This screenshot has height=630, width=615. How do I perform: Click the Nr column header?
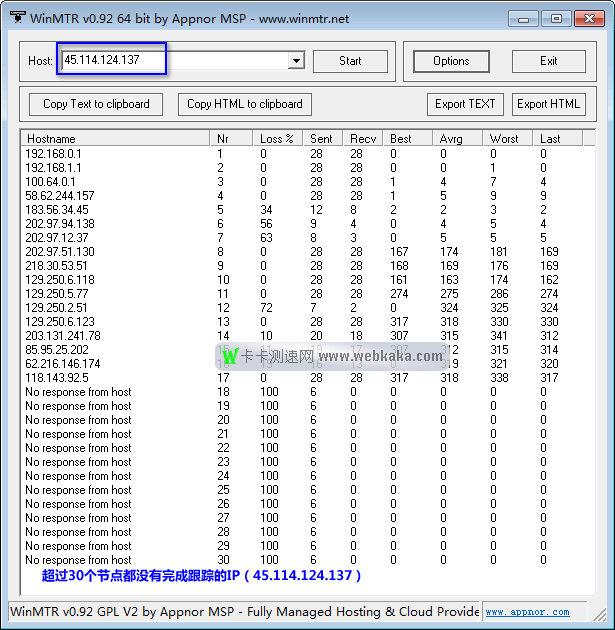[232, 138]
